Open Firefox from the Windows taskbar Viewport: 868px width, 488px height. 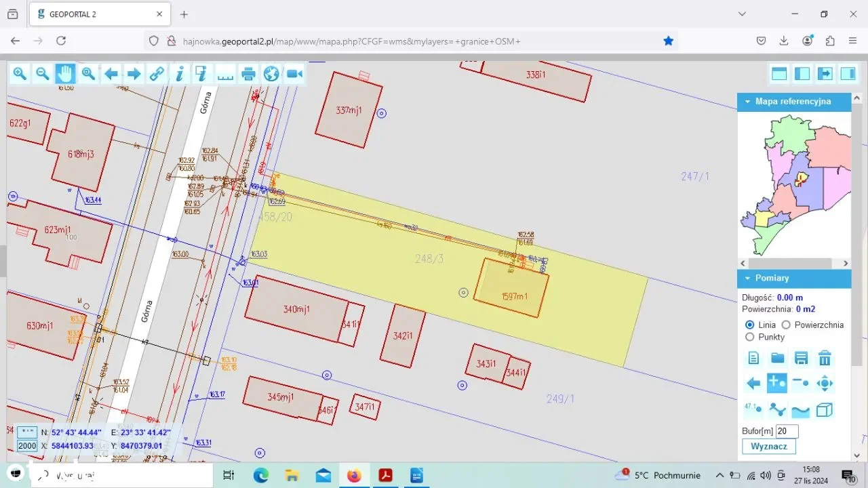tap(354, 475)
